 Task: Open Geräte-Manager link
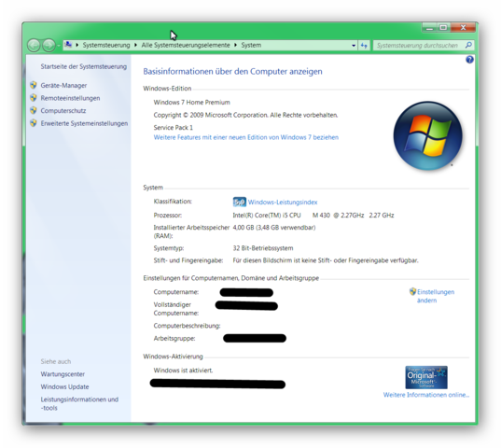[x=63, y=85]
